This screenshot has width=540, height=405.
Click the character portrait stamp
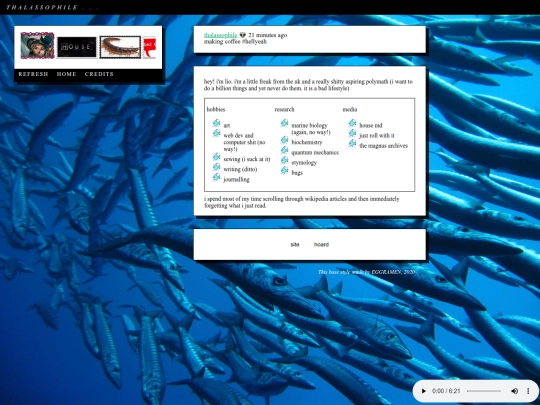point(37,45)
